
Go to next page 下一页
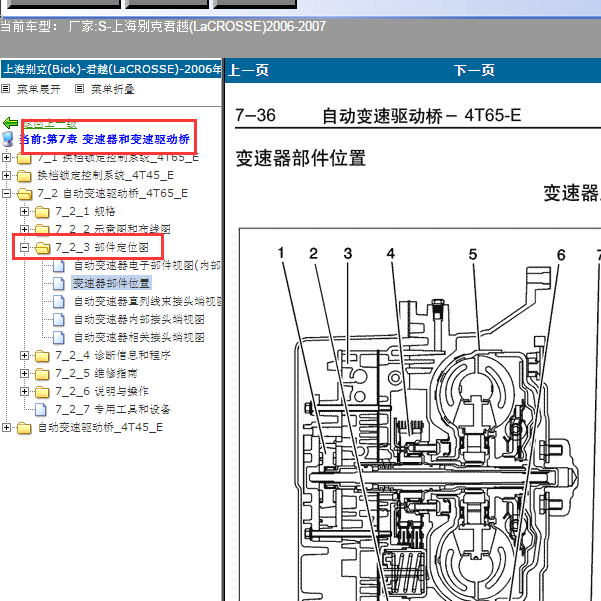pyautogui.click(x=474, y=71)
